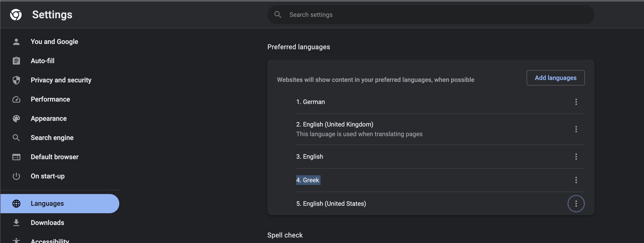Go to the Search engine section
The width and height of the screenshot is (644, 243).
coord(52,137)
